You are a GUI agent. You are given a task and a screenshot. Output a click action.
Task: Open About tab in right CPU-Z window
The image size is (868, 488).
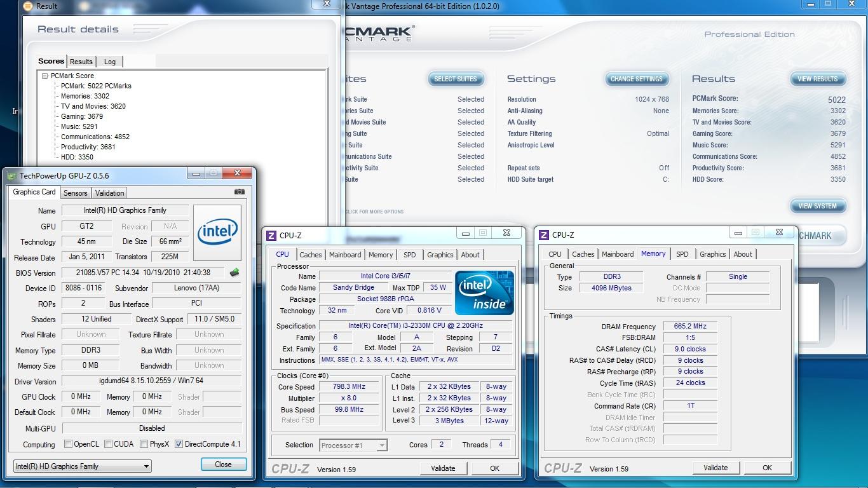[743, 254]
